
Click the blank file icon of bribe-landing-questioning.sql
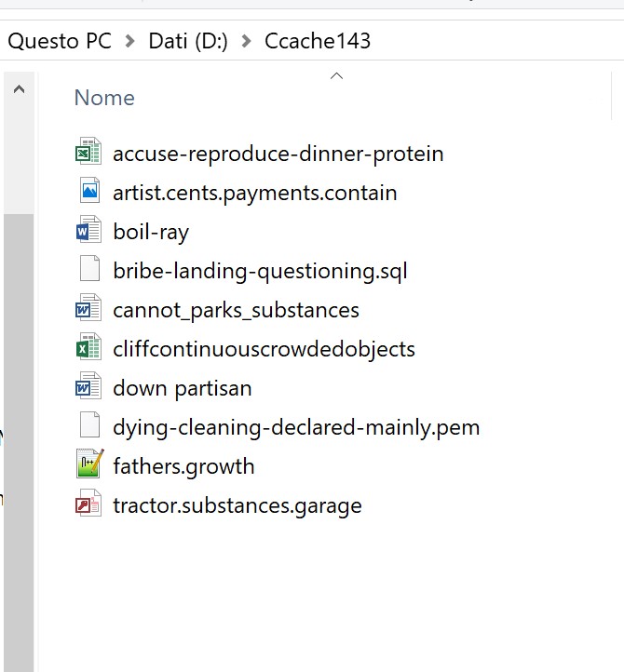tap(88, 271)
